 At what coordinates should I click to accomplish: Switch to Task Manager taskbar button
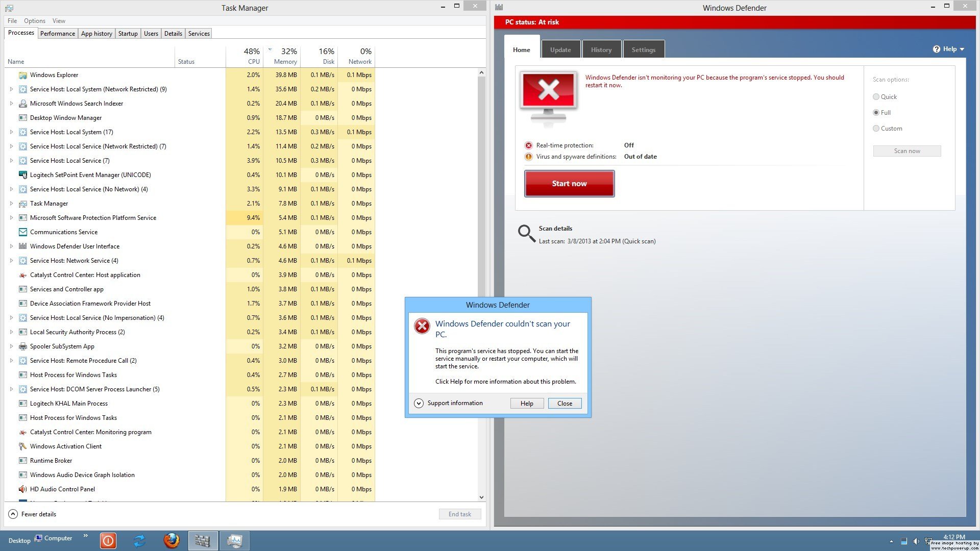tap(234, 541)
